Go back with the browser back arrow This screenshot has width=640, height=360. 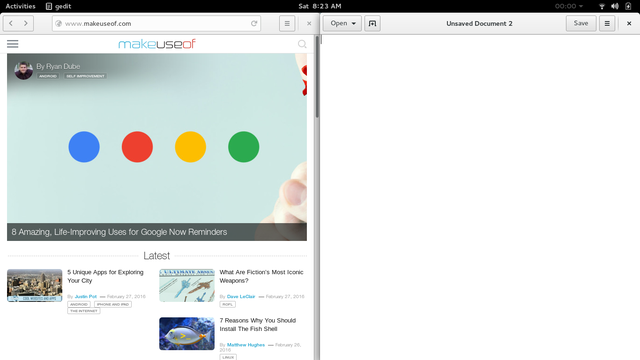(11, 23)
